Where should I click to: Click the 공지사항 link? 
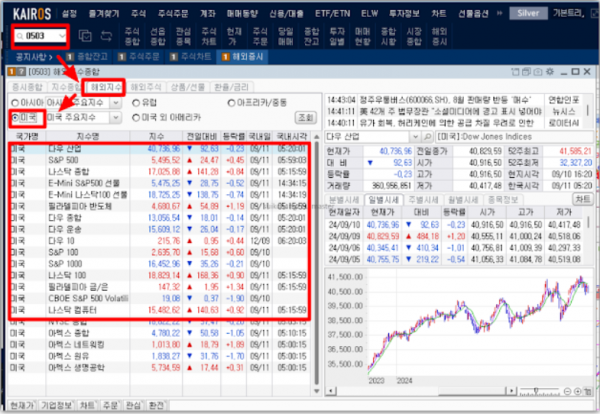[x=34, y=57]
